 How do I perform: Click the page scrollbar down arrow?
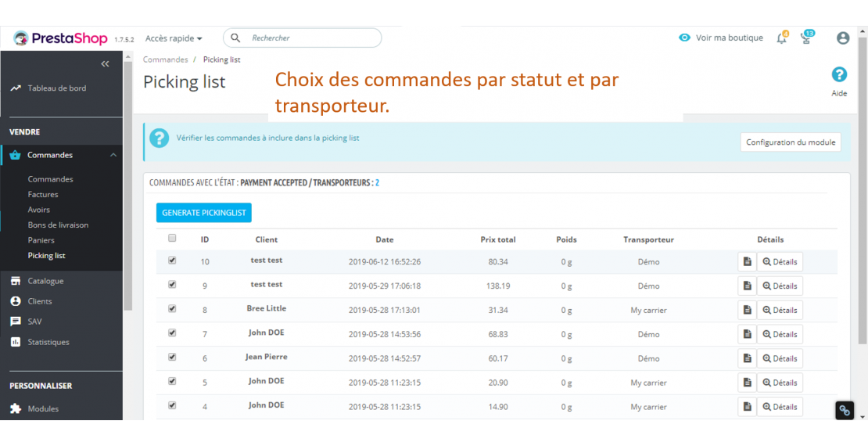[863, 415]
